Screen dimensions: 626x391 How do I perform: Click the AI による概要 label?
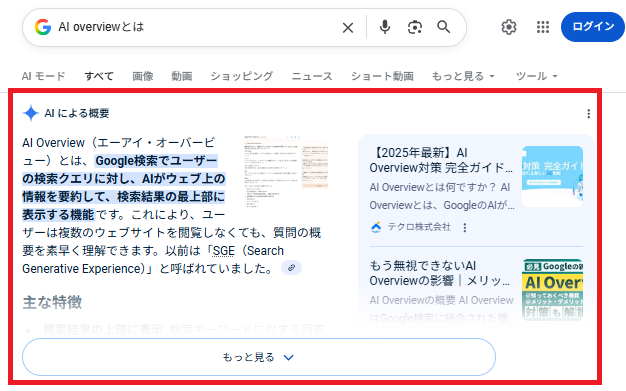[77, 113]
